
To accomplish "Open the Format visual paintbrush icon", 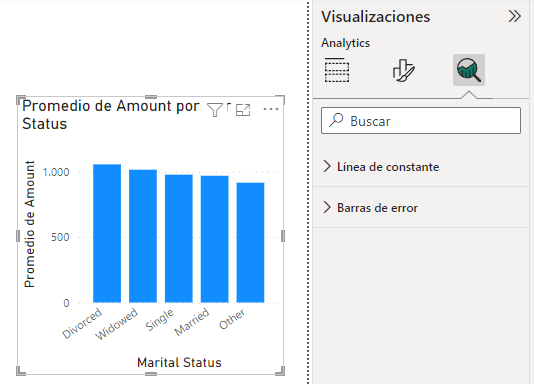I will click(404, 70).
